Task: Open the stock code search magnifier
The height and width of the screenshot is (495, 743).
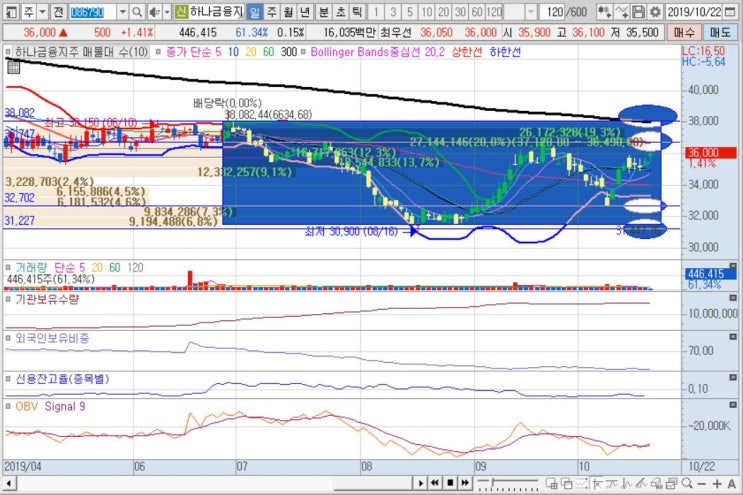Action: (x=137, y=11)
